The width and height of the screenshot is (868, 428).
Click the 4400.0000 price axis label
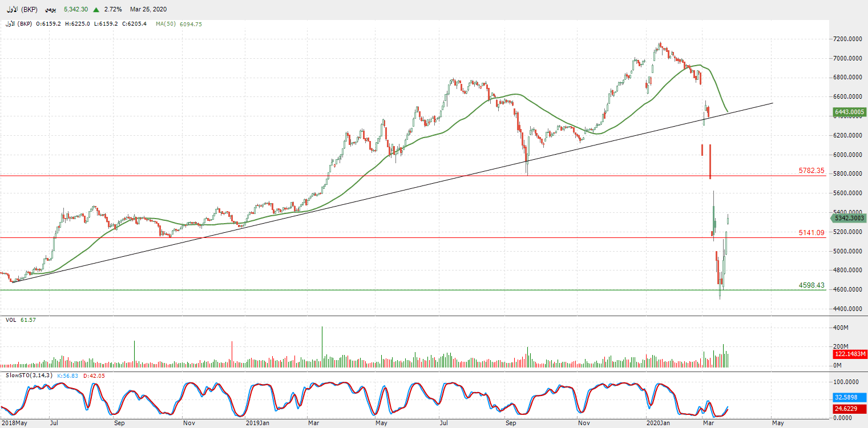tap(848, 309)
